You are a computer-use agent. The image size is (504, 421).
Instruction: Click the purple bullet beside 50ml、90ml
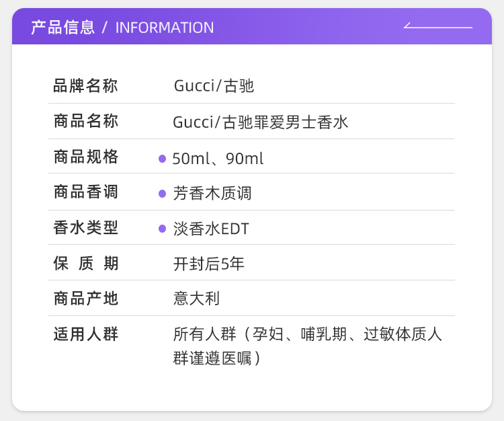162,159
